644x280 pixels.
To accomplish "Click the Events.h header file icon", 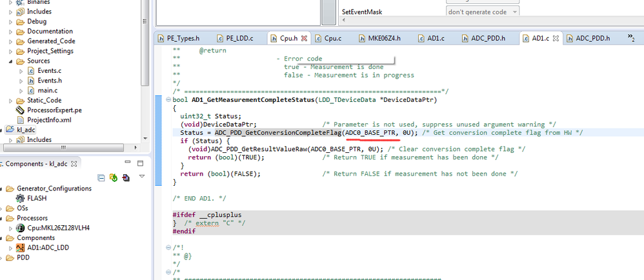I will [31, 81].
